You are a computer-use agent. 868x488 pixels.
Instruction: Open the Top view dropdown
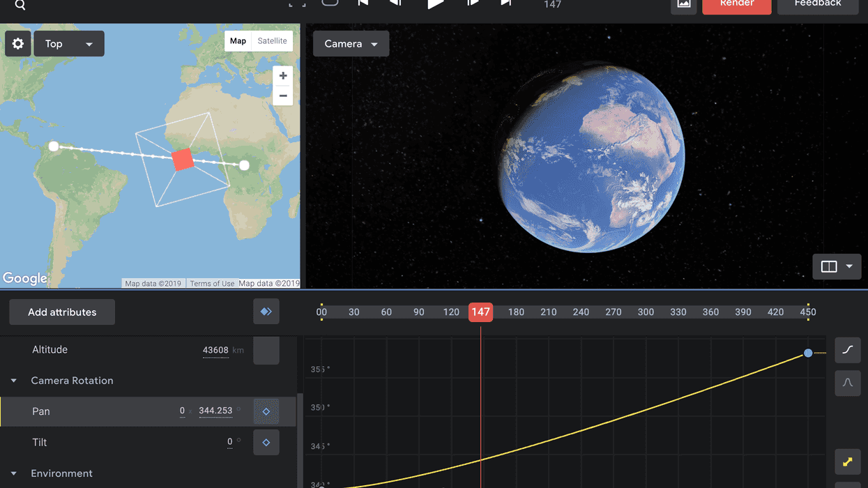point(69,44)
